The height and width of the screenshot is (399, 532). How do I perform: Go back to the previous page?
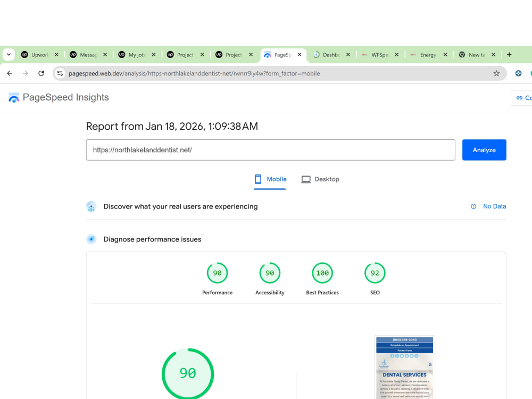10,73
